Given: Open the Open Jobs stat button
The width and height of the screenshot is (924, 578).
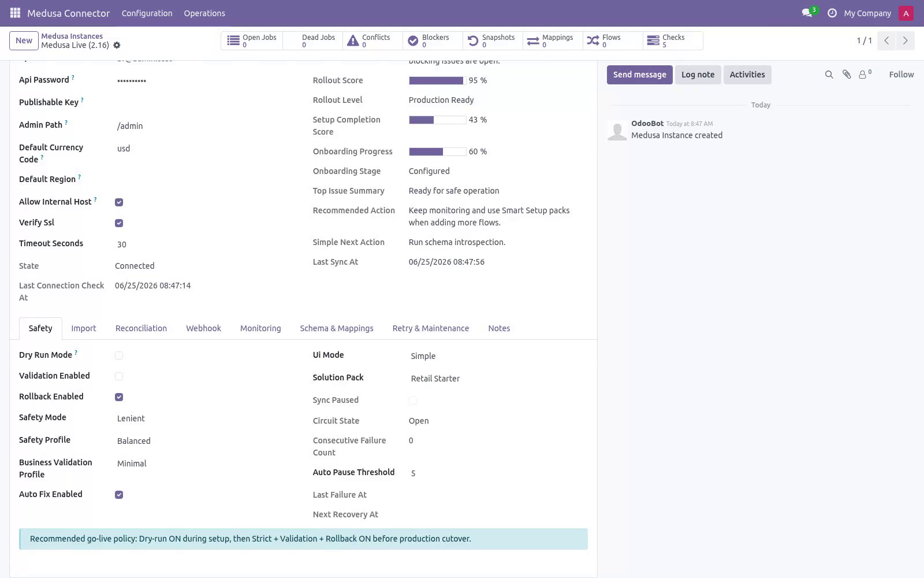Looking at the screenshot, I should [252, 40].
